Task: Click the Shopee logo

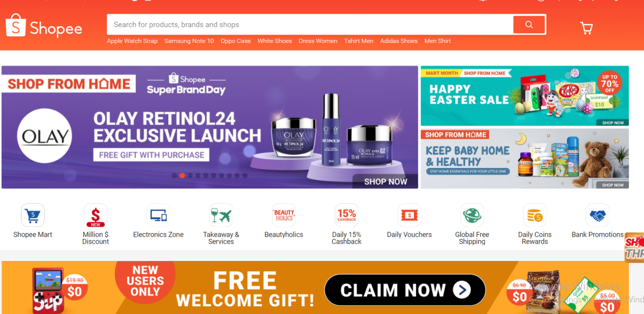Action: coord(44,25)
